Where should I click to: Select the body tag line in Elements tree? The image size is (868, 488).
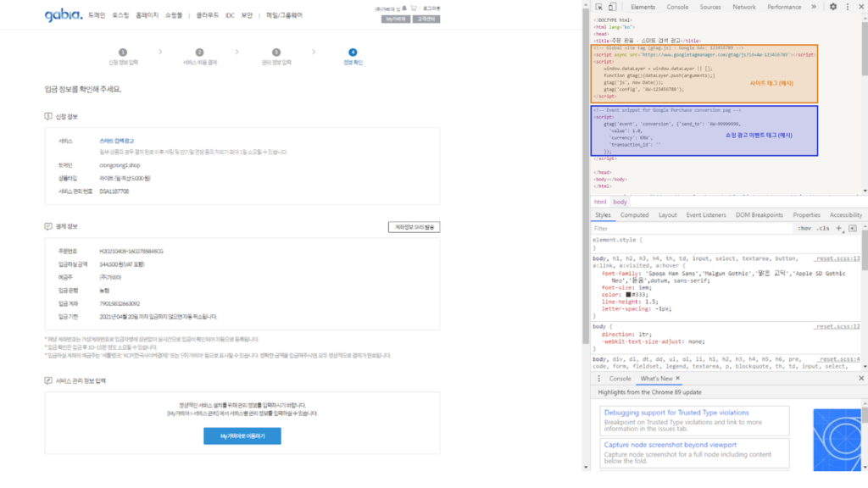610,180
